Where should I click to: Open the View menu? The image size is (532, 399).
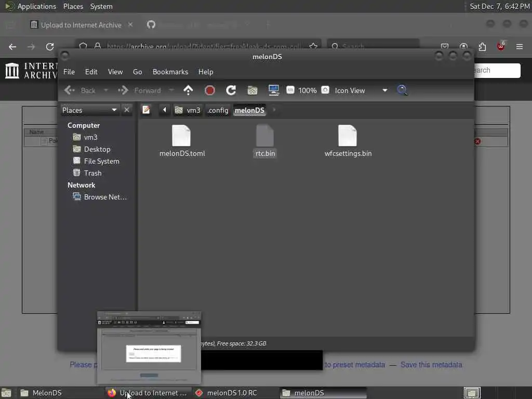[x=115, y=72]
